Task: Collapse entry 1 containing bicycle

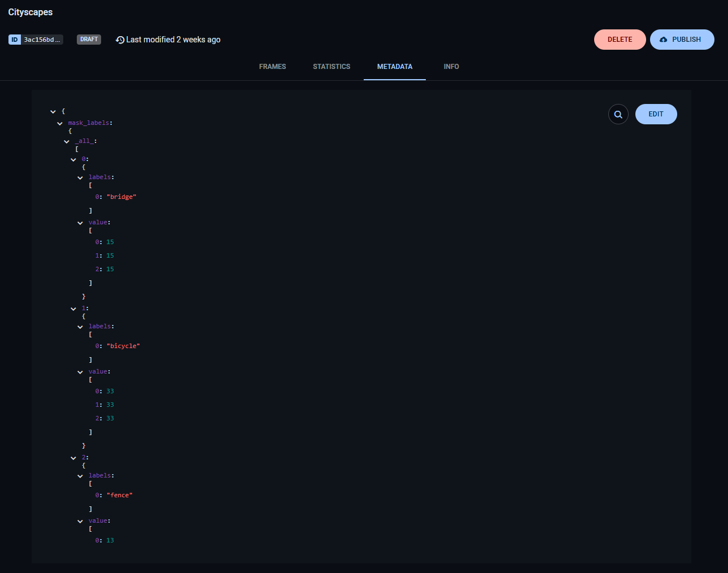Action: pyautogui.click(x=73, y=308)
